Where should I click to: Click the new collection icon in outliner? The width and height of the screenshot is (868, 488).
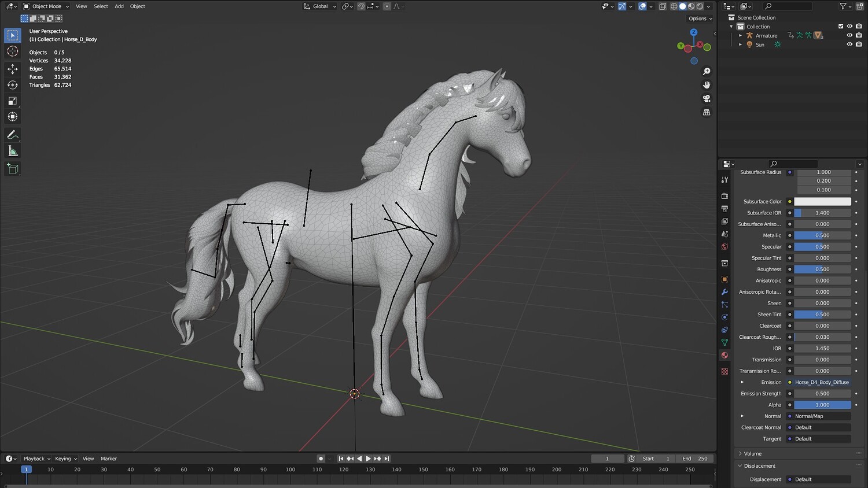click(860, 6)
